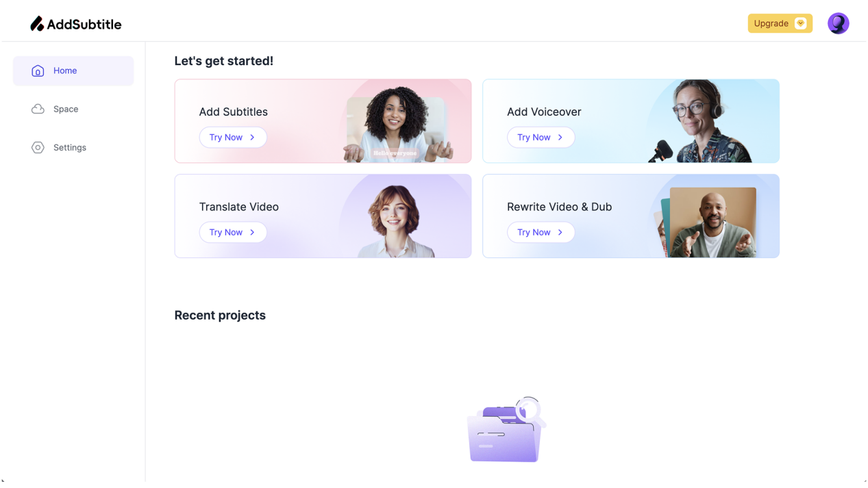
Task: Click chevron in Rewrite Video & Dub Try Now
Action: click(x=560, y=233)
